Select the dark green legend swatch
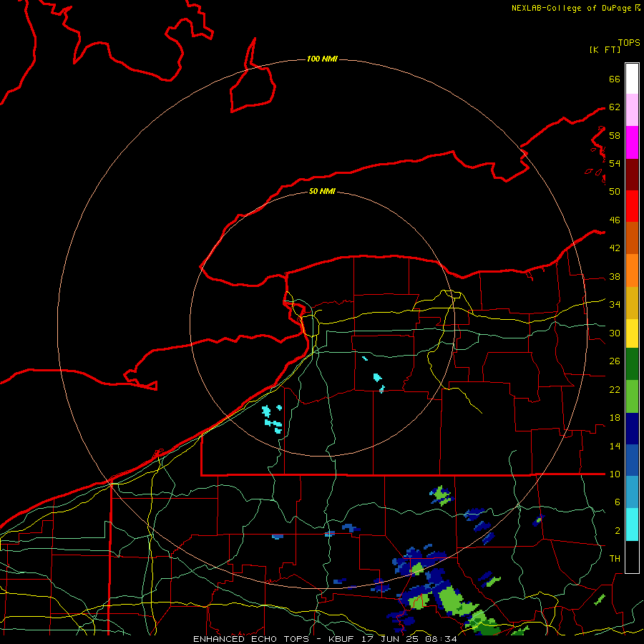Image resolution: width=644 pixels, height=644 pixels. click(x=632, y=364)
